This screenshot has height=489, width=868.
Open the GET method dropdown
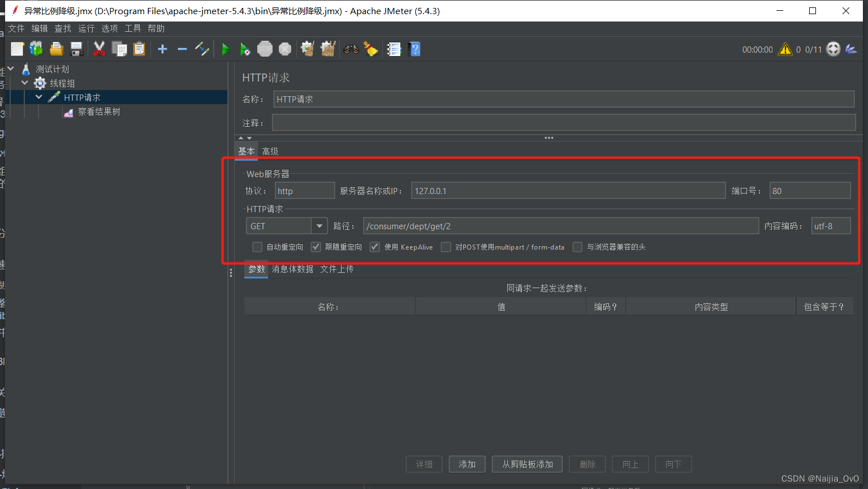[319, 226]
